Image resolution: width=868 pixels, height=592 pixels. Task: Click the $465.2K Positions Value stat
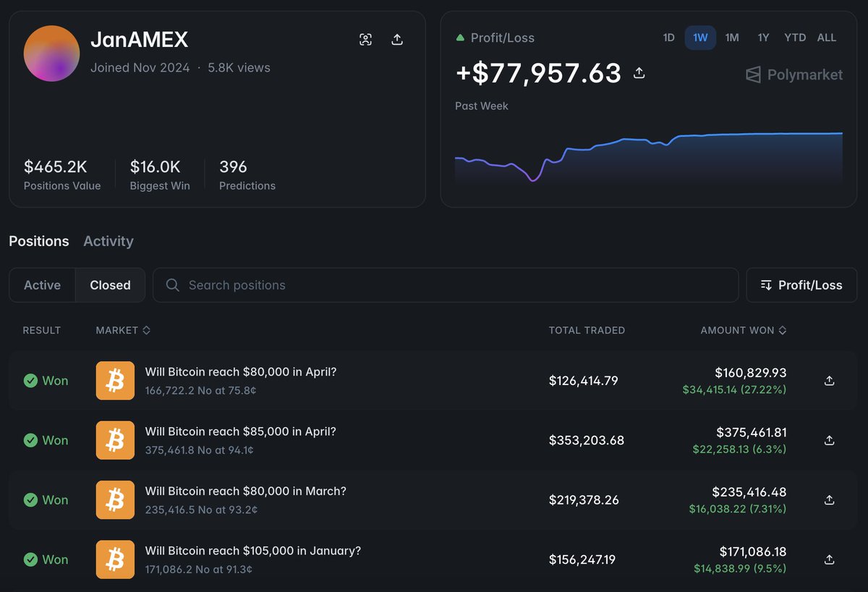click(62, 174)
